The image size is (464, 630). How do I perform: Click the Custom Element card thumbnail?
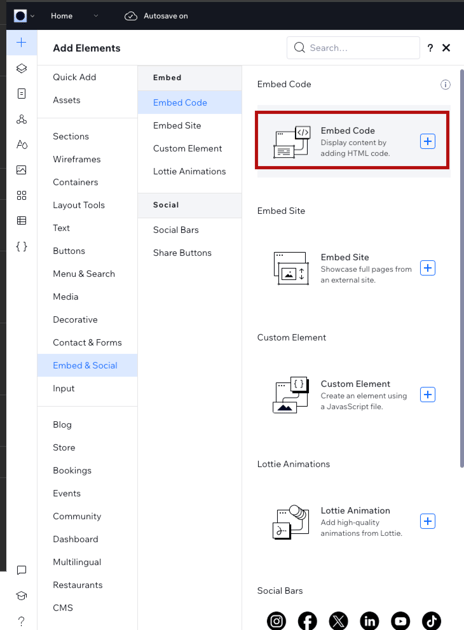click(292, 395)
